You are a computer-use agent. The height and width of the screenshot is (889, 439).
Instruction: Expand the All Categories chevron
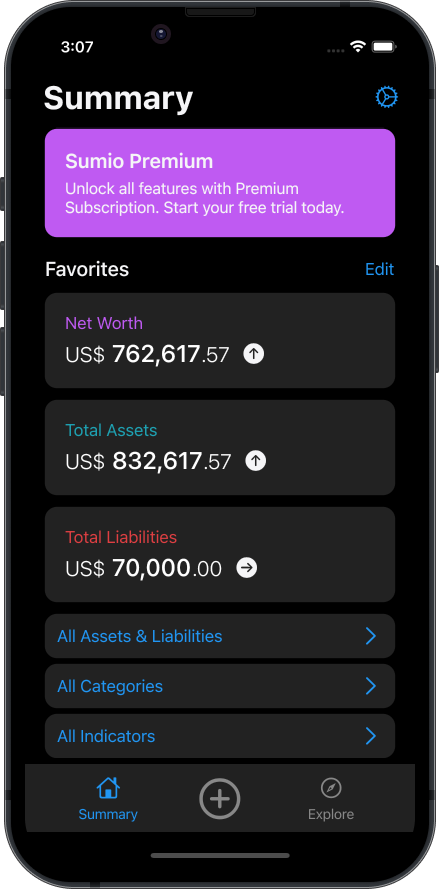point(370,686)
